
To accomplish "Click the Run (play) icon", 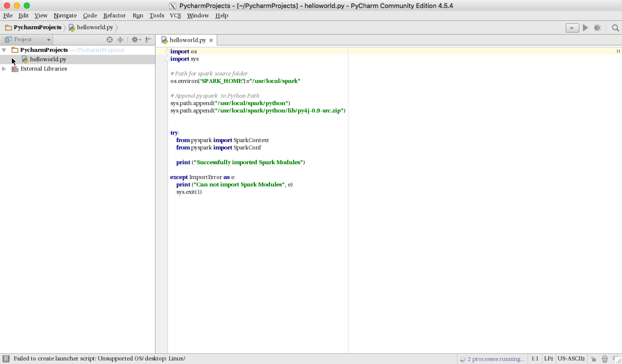I will pyautogui.click(x=585, y=28).
